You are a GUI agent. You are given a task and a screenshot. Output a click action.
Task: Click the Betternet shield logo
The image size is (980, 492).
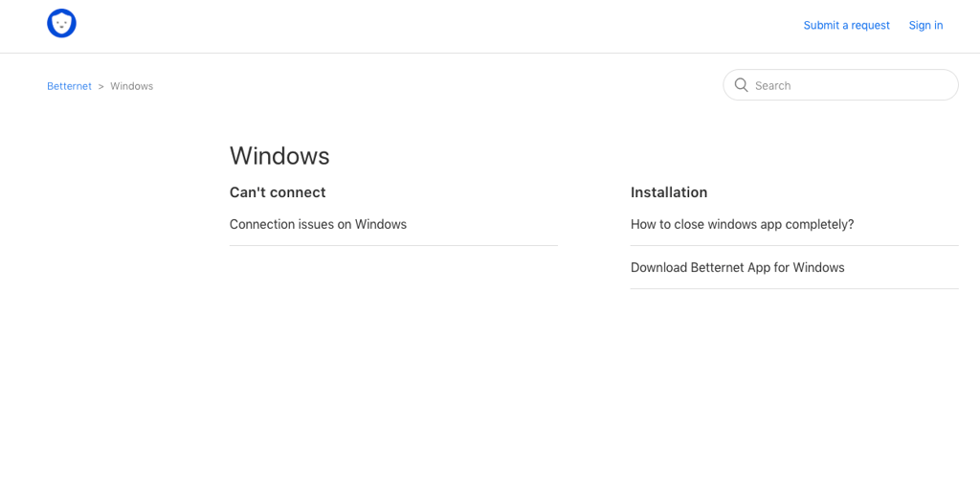tap(61, 24)
